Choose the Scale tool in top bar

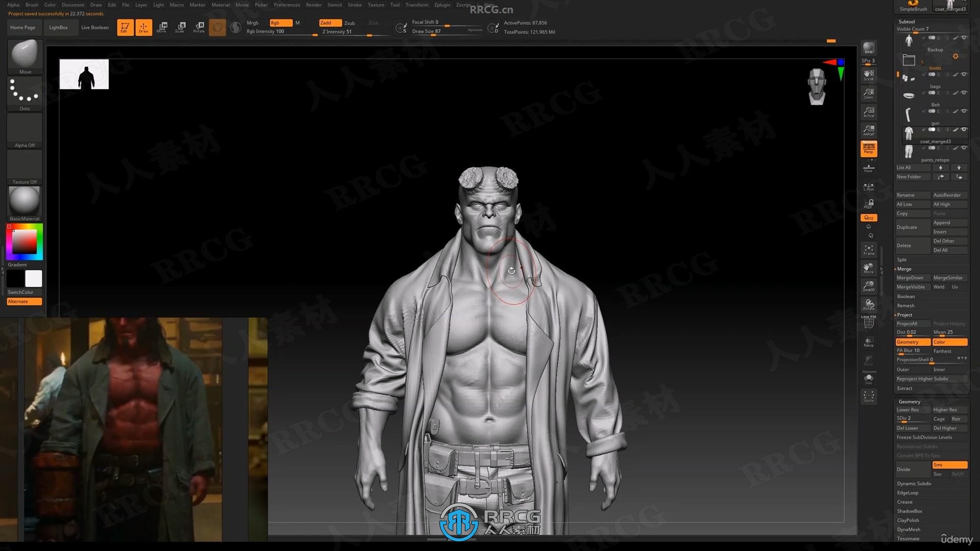[180, 27]
